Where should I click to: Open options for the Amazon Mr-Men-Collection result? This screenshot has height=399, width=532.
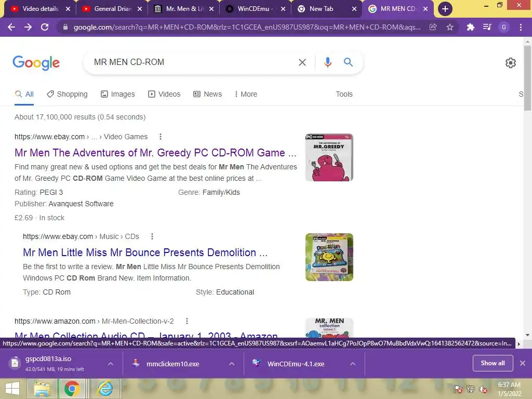pyautogui.click(x=187, y=321)
